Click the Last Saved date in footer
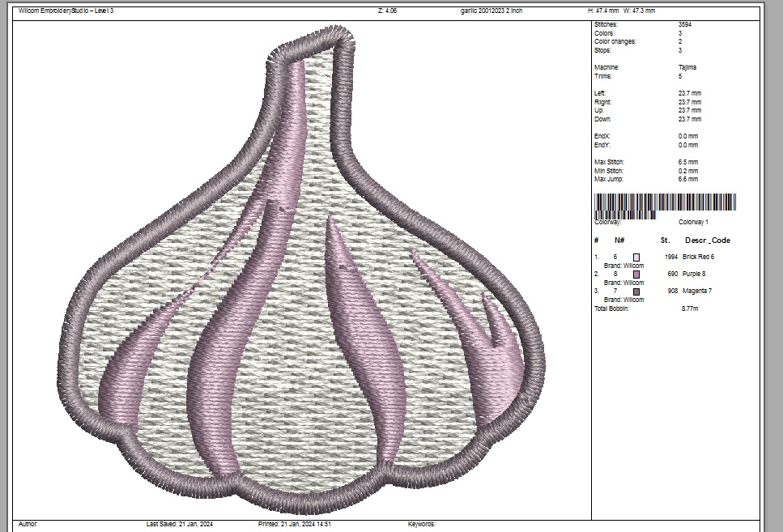Screen dimensions: 783x532 coord(179,524)
